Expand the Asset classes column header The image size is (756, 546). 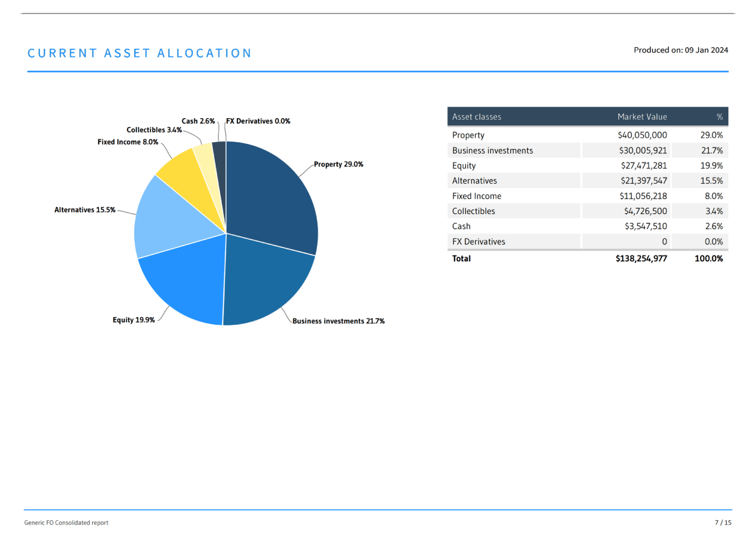pos(476,117)
